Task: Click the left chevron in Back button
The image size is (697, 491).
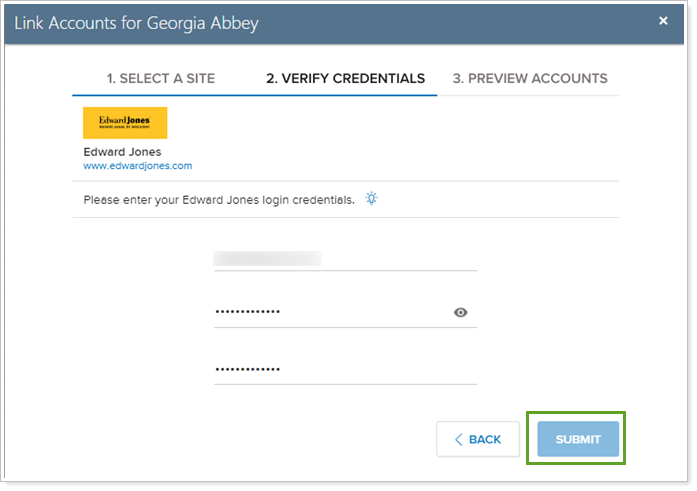Action: (459, 439)
